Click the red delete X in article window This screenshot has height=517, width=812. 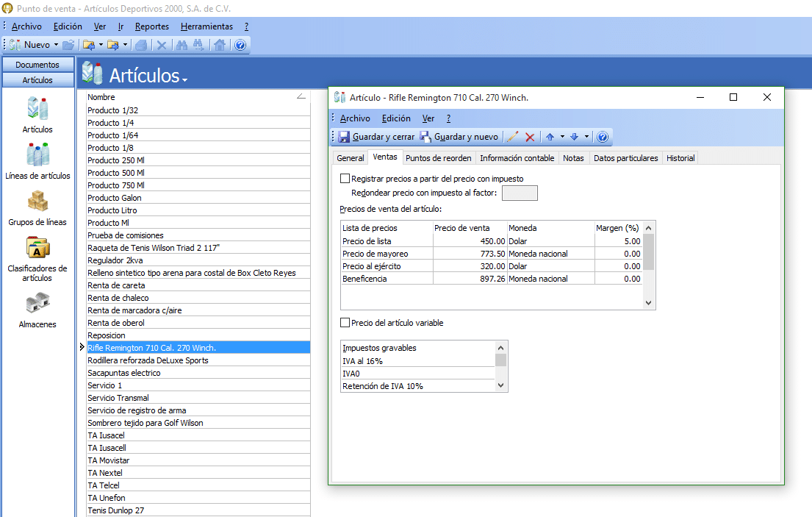(x=530, y=137)
